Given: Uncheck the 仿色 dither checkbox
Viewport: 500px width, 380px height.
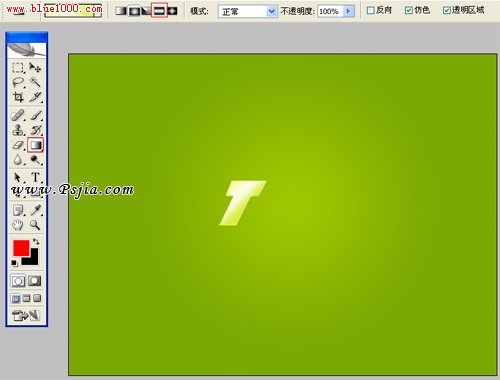Looking at the screenshot, I should click(x=408, y=11).
